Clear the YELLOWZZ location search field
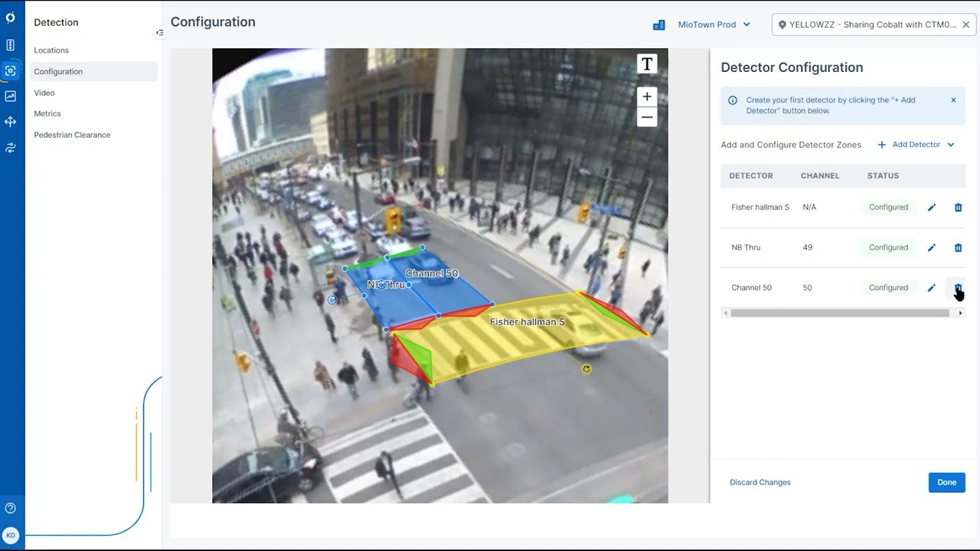This screenshot has height=551, width=980. pyautogui.click(x=966, y=24)
